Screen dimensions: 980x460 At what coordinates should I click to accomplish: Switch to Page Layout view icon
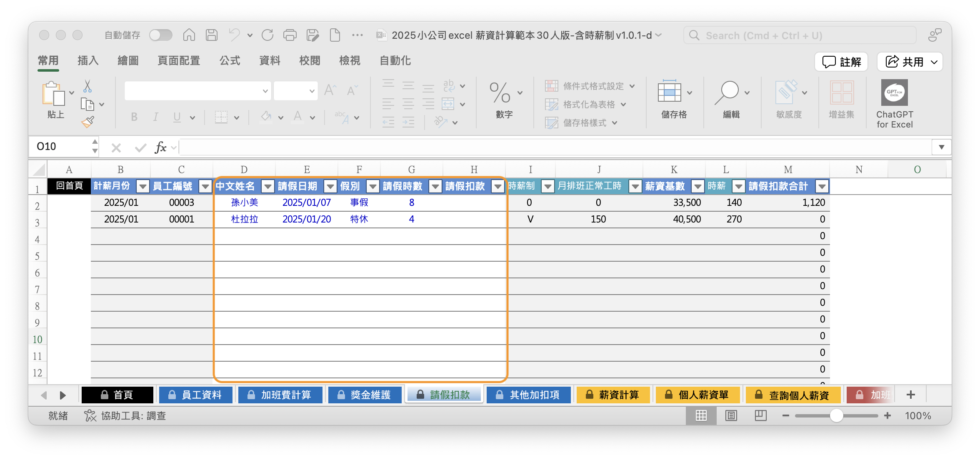click(731, 415)
